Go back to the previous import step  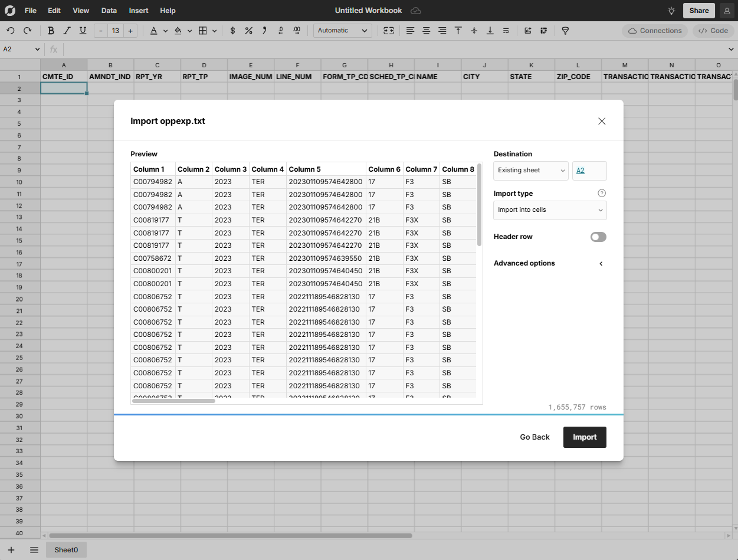[534, 437]
